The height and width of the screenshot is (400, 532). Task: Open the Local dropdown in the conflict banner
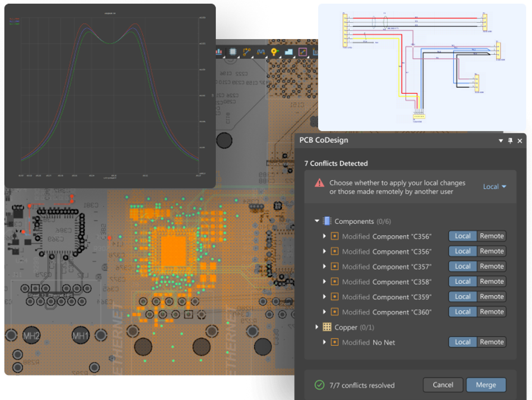[x=493, y=186]
